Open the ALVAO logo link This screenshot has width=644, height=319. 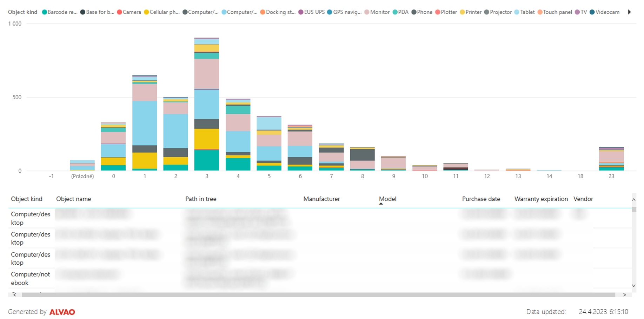[x=62, y=312]
